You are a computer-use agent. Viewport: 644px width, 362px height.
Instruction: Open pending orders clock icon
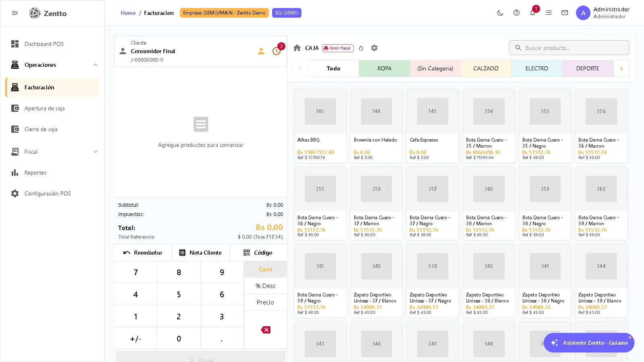(x=277, y=51)
